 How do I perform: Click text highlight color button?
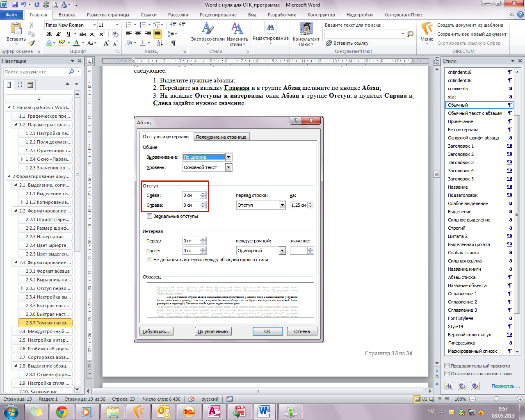coord(62,43)
